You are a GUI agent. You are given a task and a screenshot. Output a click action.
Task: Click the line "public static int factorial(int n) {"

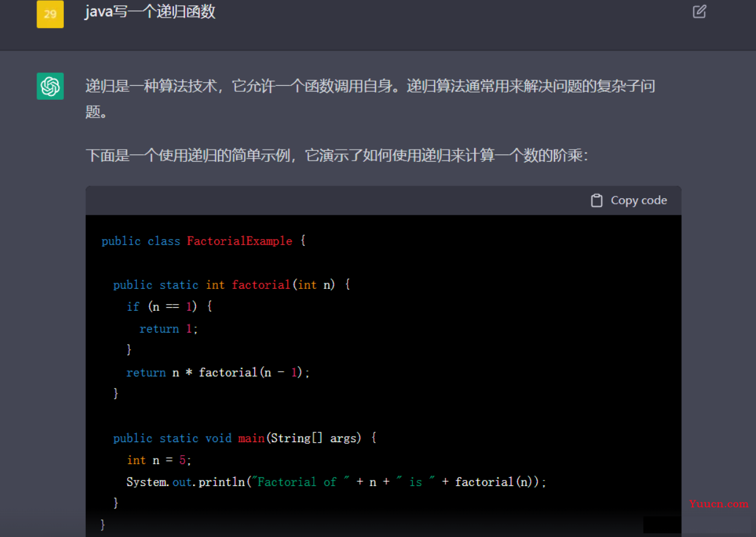(231, 285)
